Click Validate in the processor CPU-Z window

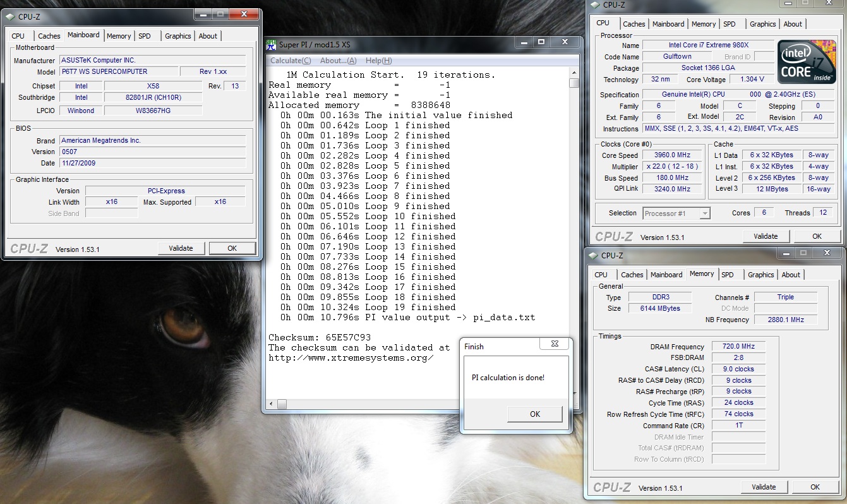(x=766, y=236)
